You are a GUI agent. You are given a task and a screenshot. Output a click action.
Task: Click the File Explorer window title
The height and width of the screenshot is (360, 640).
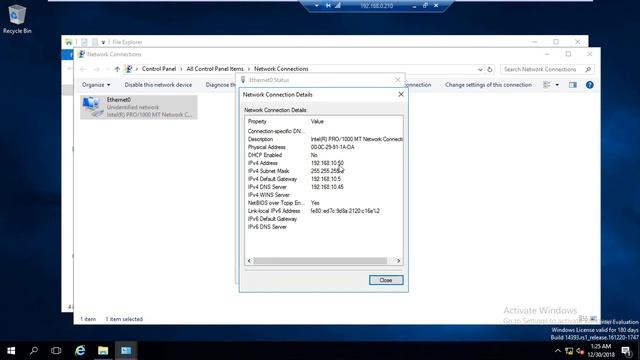[x=127, y=42]
